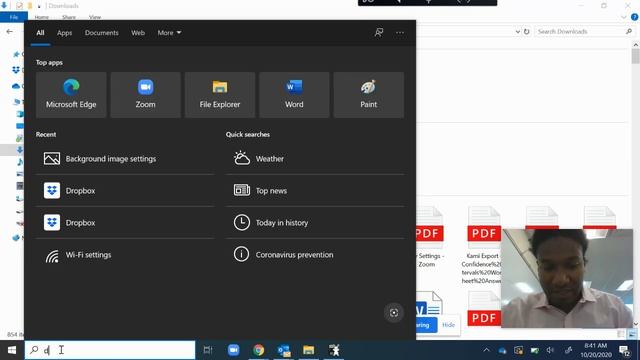This screenshot has height=360, width=640.
Task: Click search with screenshot button
Action: (x=394, y=313)
